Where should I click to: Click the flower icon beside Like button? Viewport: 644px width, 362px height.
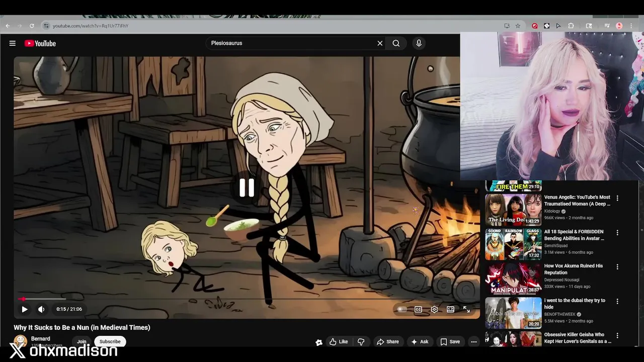pos(319,342)
